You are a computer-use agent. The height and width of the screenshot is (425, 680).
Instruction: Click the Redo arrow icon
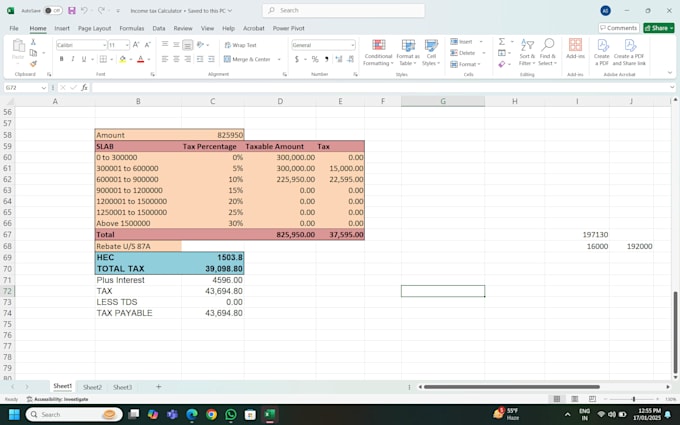(101, 10)
